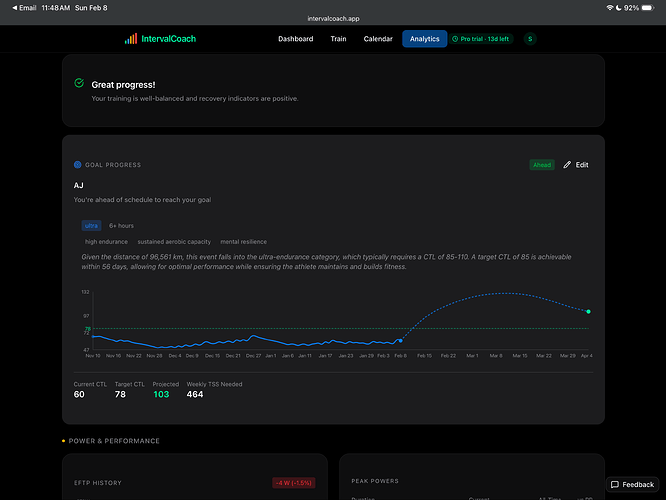Click the green checkmark icon beside Great progress
666x500 pixels.
[79, 85]
